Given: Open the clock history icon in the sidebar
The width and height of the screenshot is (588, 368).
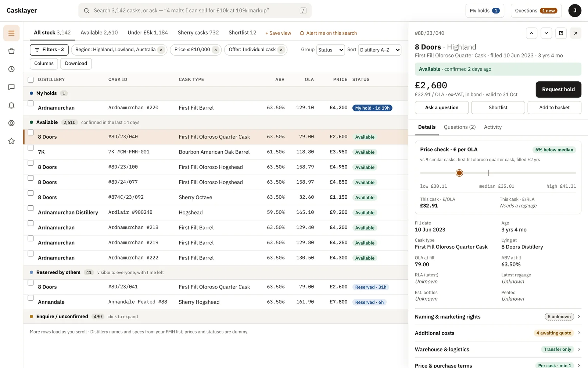Looking at the screenshot, I should (11, 69).
